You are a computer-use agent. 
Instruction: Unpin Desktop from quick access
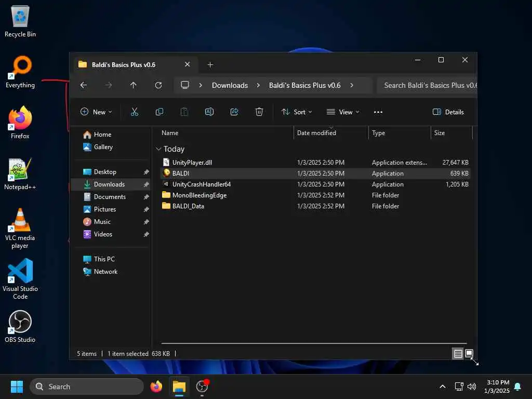[x=146, y=172]
